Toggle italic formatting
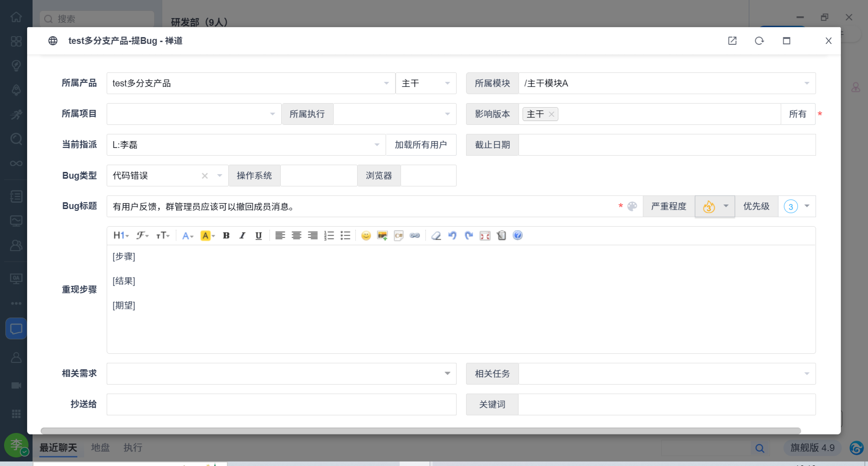The width and height of the screenshot is (868, 466). click(x=242, y=235)
